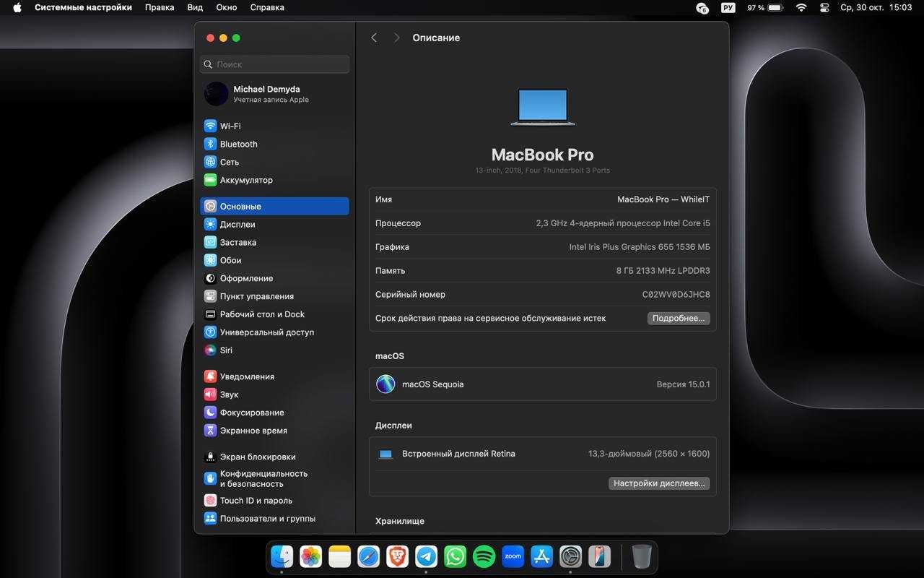Open Универсальный доступ settings
The image size is (924, 578).
(274, 332)
